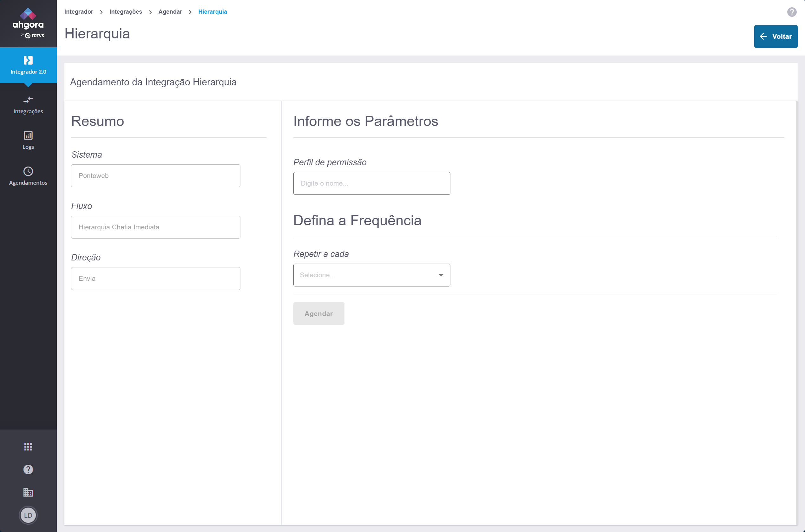Open the apps grid icon
The width and height of the screenshot is (805, 532).
28,446
